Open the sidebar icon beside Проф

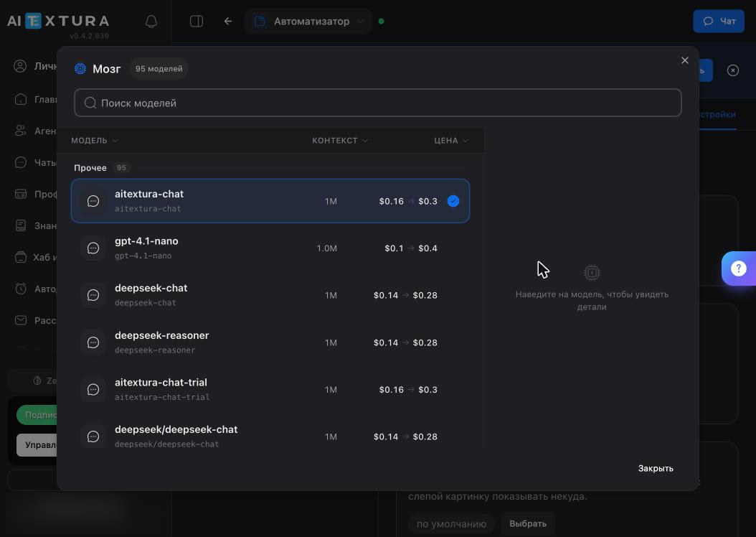(x=21, y=194)
